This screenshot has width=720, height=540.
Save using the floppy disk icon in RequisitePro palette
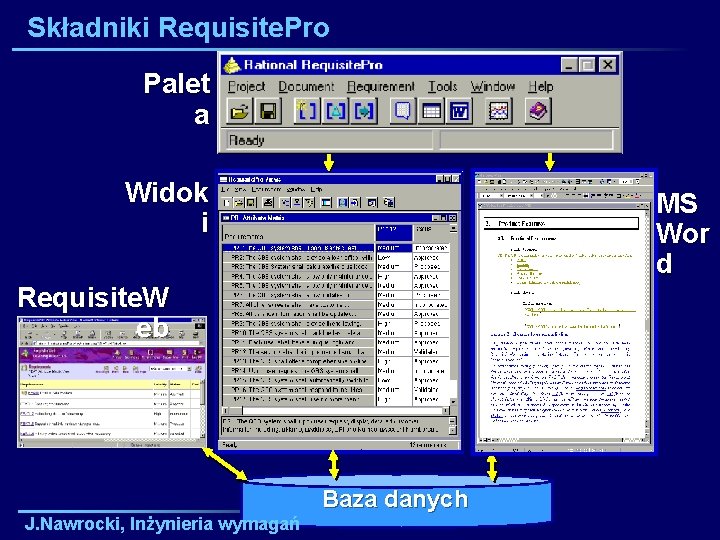pos(268,111)
